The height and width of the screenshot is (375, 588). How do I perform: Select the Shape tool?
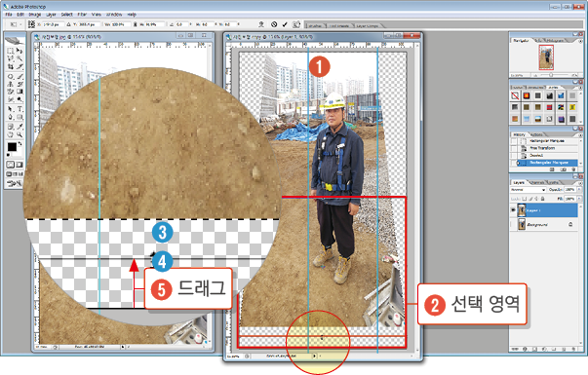20,117
